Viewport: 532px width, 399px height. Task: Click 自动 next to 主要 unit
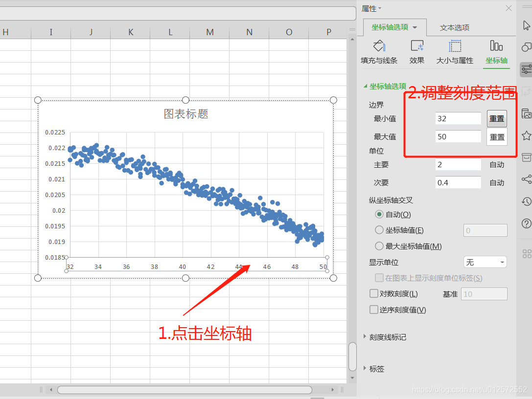tap(497, 165)
